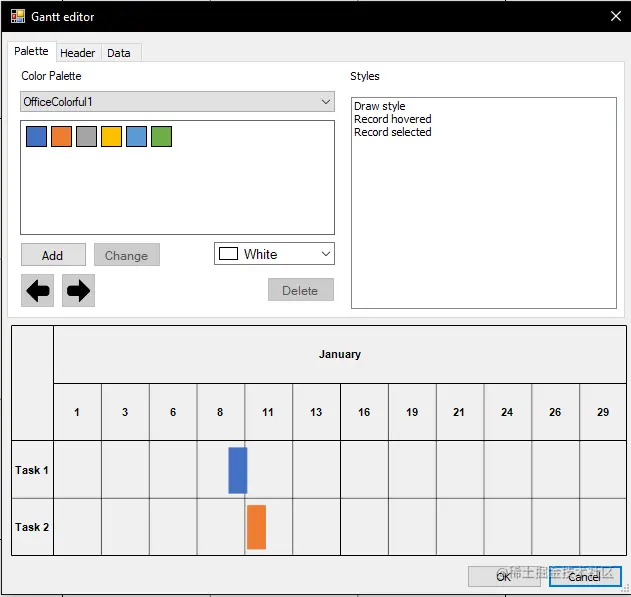Click day 24 column header
The image size is (631, 597).
pos(507,412)
